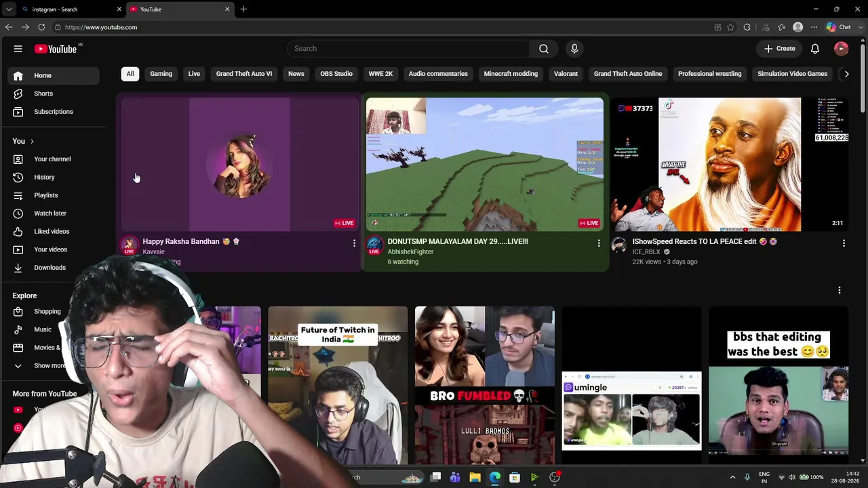Viewport: 868px width, 488px height.
Task: Open the Kavvaie channel link
Action: [x=153, y=252]
